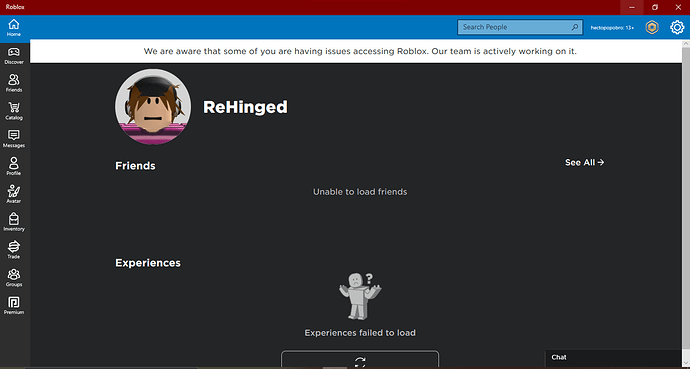The height and width of the screenshot is (369, 690).
Task: Open the Catalog shop
Action: [x=14, y=111]
